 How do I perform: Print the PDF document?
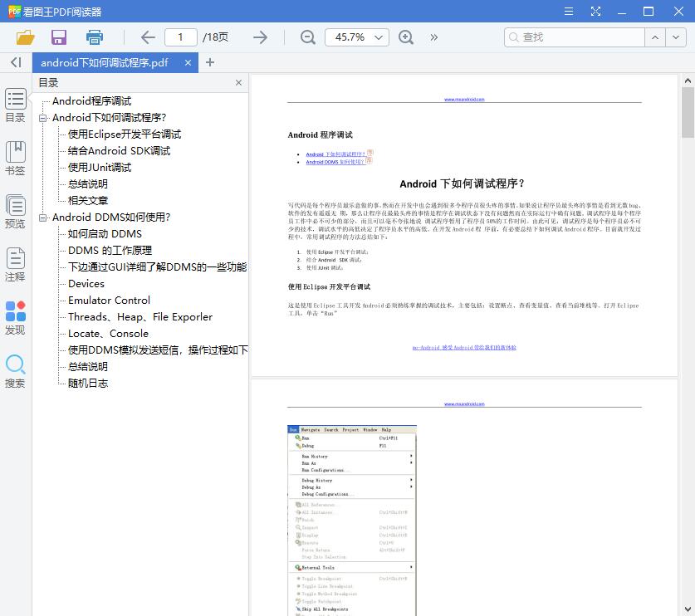93,37
